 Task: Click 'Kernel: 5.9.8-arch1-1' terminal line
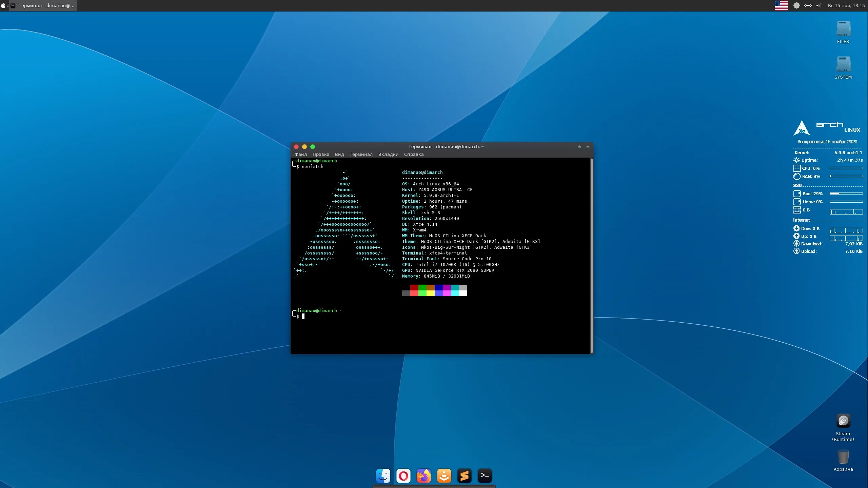(430, 195)
